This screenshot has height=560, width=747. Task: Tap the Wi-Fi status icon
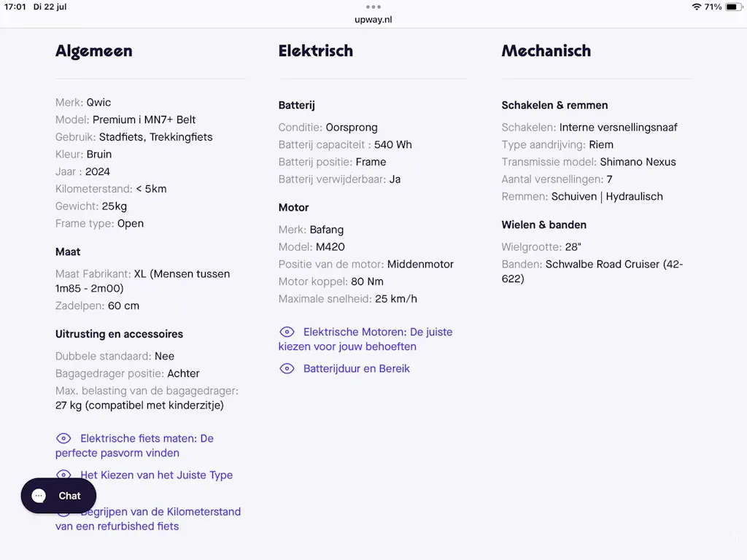click(696, 7)
